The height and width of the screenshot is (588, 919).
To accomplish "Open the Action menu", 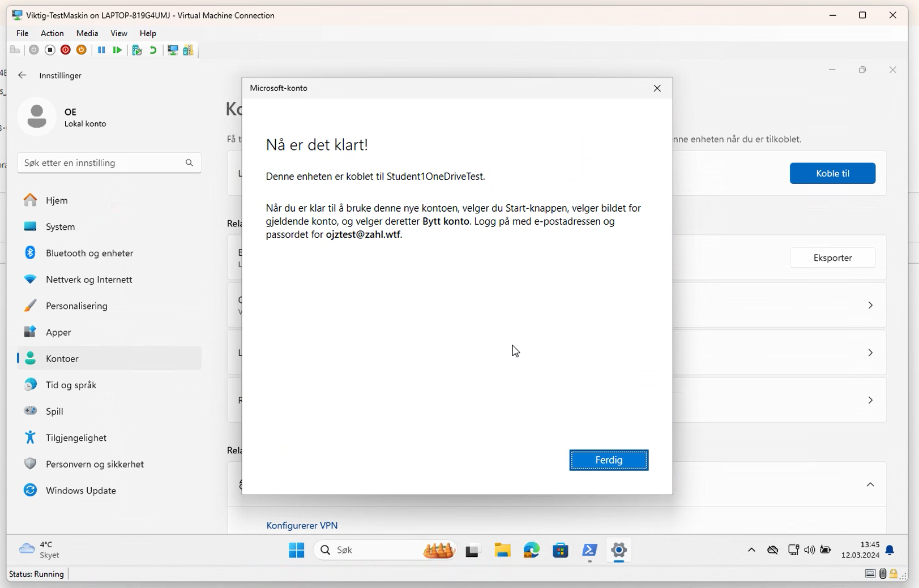I will tap(52, 33).
